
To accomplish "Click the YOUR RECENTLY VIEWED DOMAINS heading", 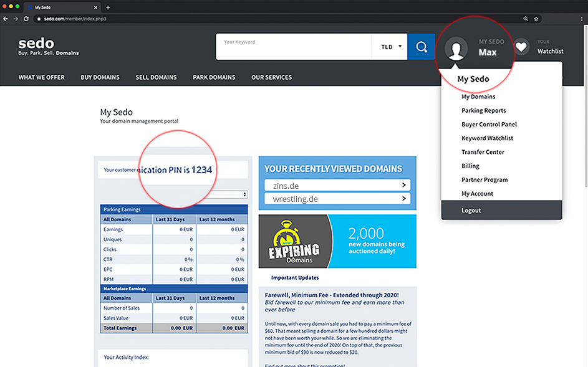I will tap(333, 169).
